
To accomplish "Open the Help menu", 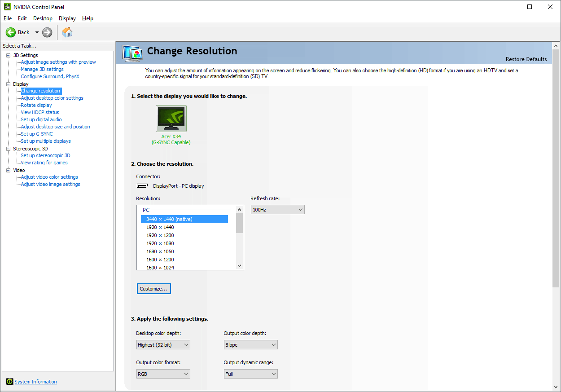I will tap(88, 18).
